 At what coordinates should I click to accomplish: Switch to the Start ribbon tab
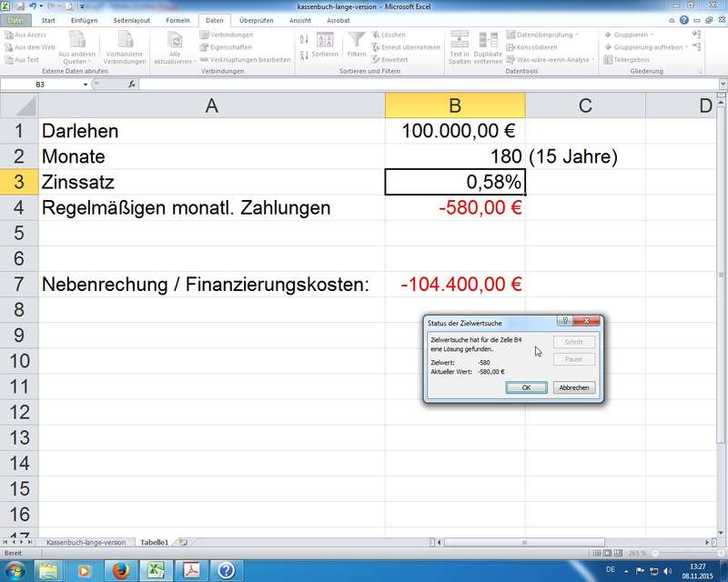(48, 20)
